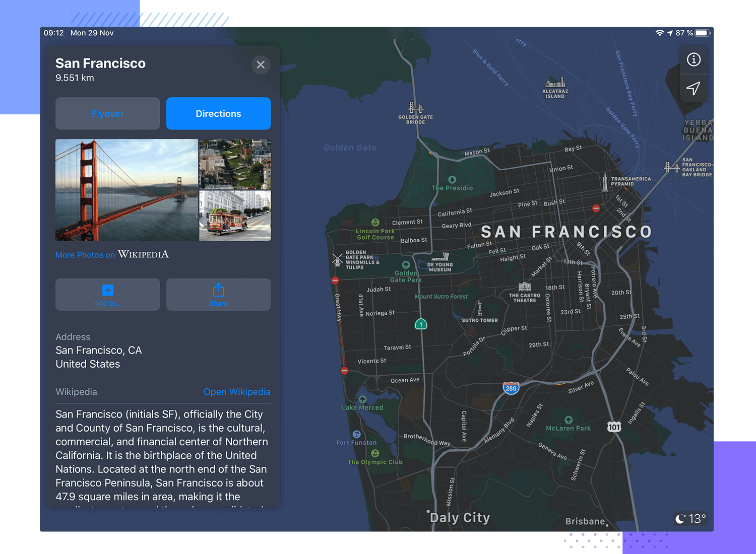Select Lincoln Park Golf Course icon
Image resolution: width=756 pixels, height=554 pixels.
[x=375, y=222]
